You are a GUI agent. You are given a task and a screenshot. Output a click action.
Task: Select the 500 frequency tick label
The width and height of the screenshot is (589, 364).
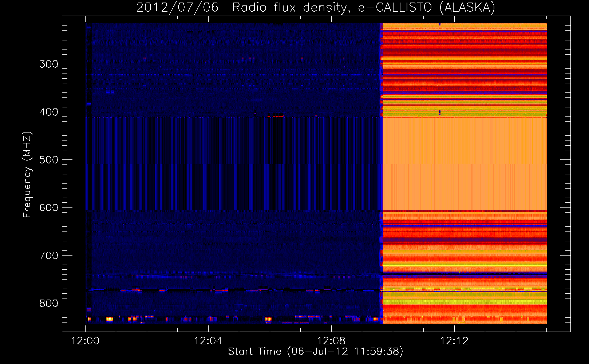[49, 160]
